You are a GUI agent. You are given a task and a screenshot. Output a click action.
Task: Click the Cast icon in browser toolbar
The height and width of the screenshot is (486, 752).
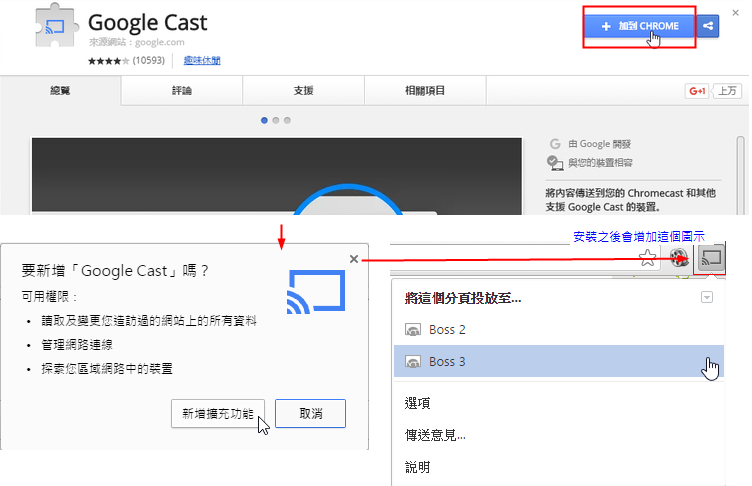[x=711, y=258]
